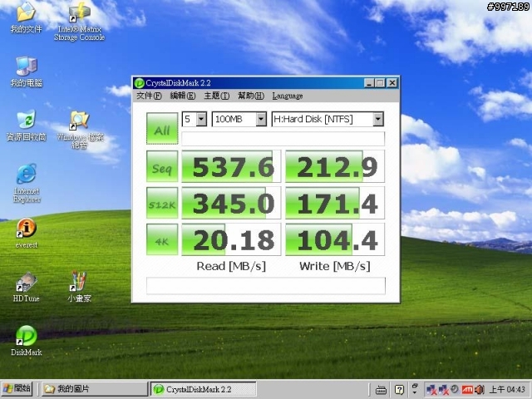Click the 4K write result 104.4
Viewport: 532px width, 399px height.
(x=335, y=239)
